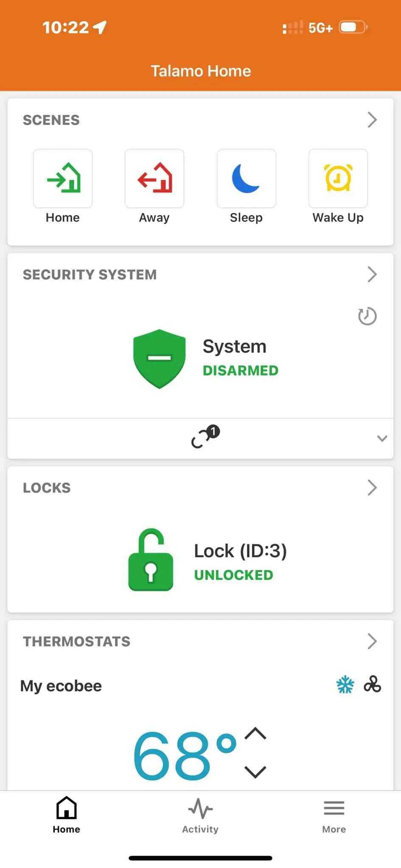
Task: Raise thermostat temperature with up arrow
Action: pyautogui.click(x=255, y=734)
